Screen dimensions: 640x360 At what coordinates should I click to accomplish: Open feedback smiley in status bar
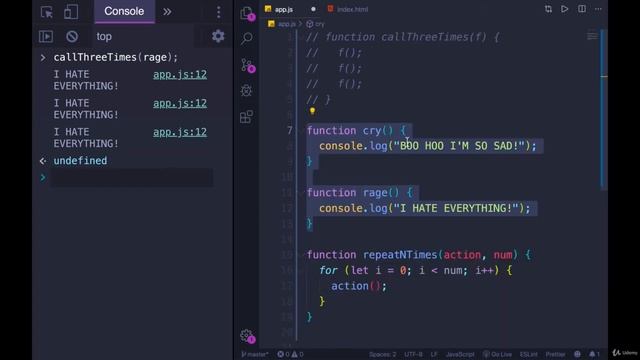click(577, 354)
